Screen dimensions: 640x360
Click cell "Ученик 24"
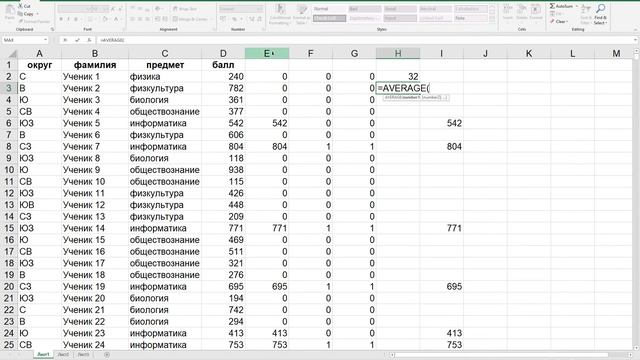click(x=95, y=345)
